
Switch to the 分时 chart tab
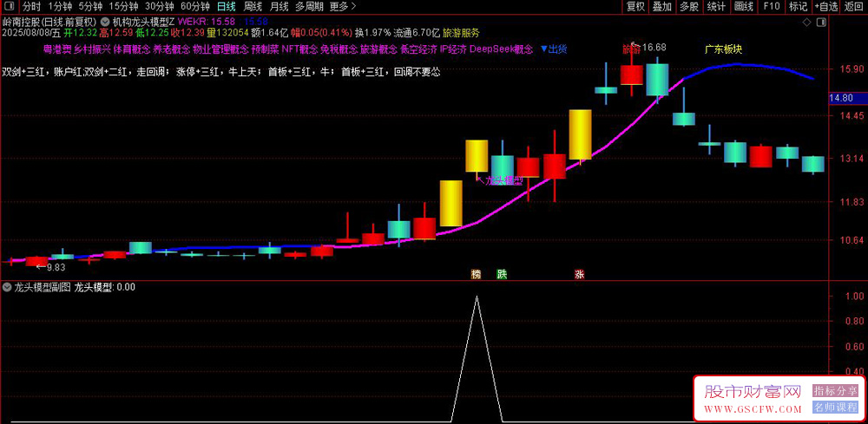pos(32,7)
